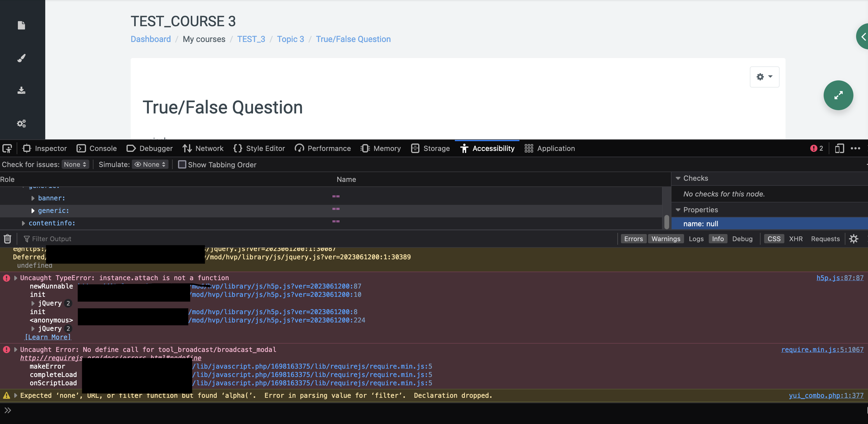Open the yui_combo.php:1:377 source link

tap(826, 395)
